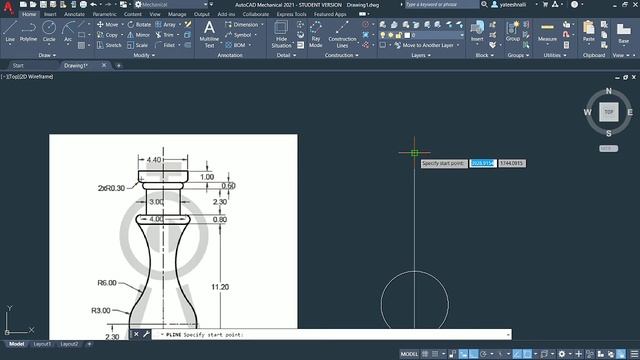Viewport: 640px width, 360px height.
Task: Open the customization menu in status bar
Action: [x=634, y=354]
